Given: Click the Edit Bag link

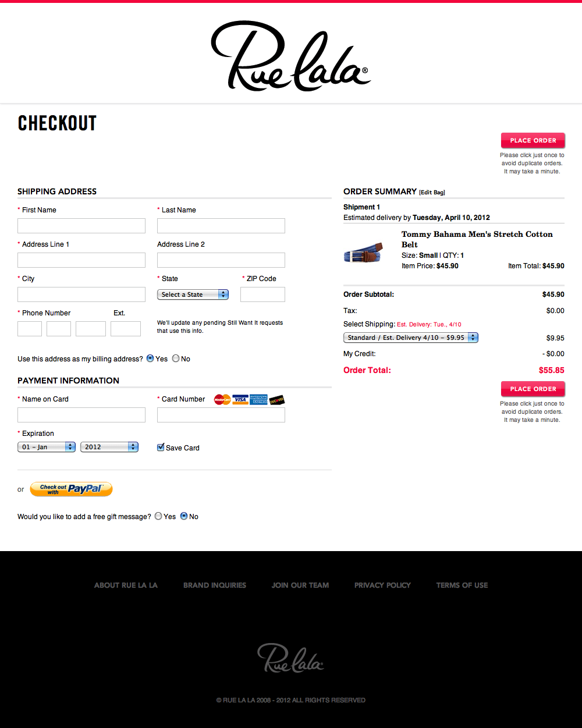Looking at the screenshot, I should (x=432, y=192).
